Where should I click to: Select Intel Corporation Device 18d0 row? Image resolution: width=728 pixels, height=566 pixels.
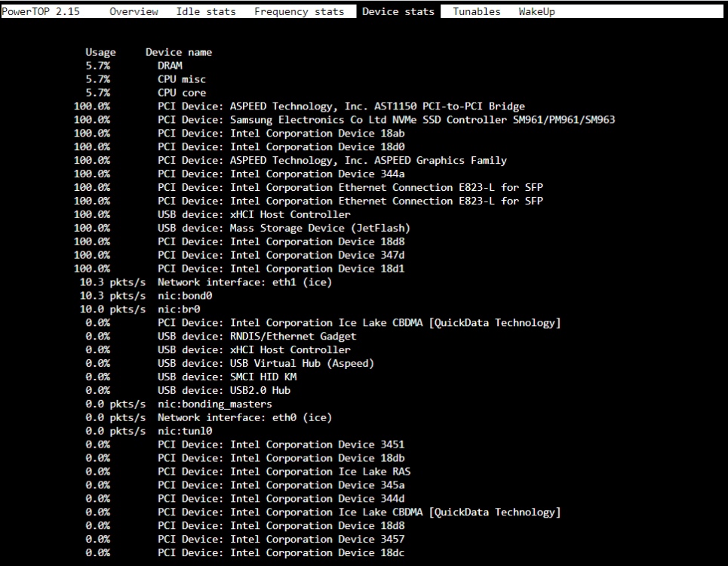coord(239,146)
